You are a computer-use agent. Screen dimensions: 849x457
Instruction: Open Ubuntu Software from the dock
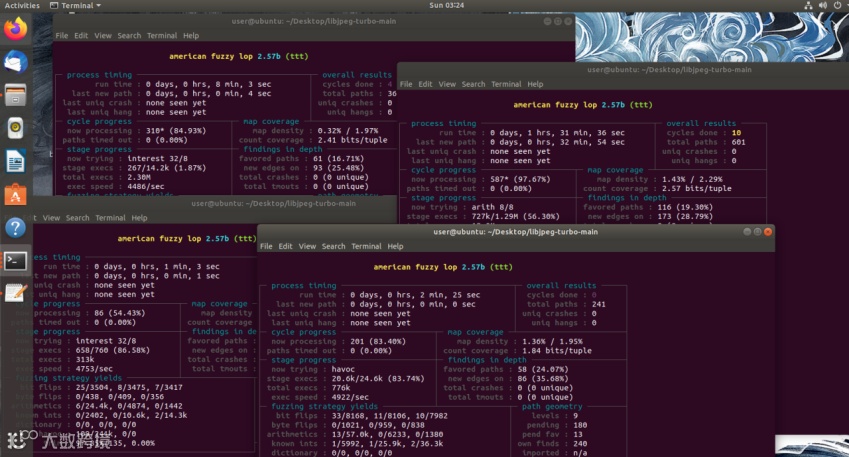click(x=16, y=195)
